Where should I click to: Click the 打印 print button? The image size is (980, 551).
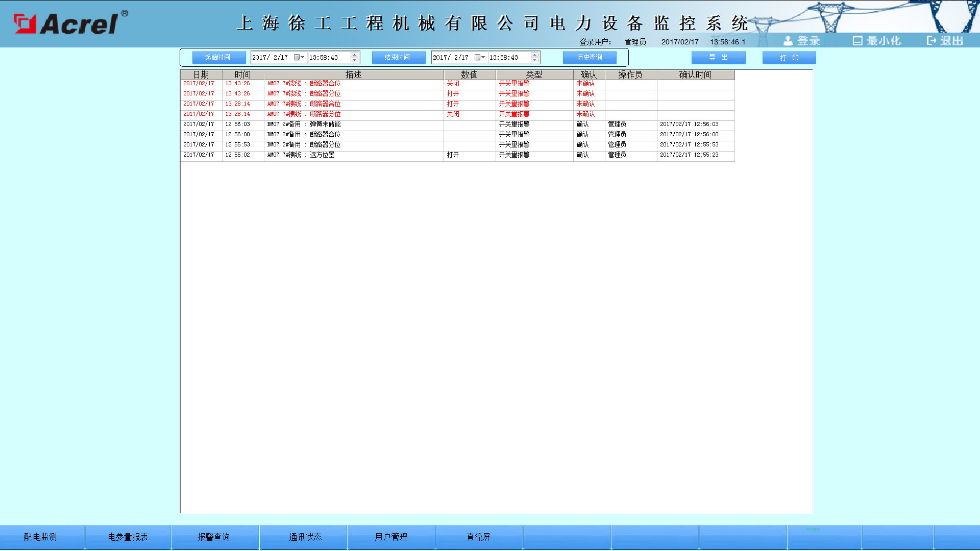(x=789, y=58)
